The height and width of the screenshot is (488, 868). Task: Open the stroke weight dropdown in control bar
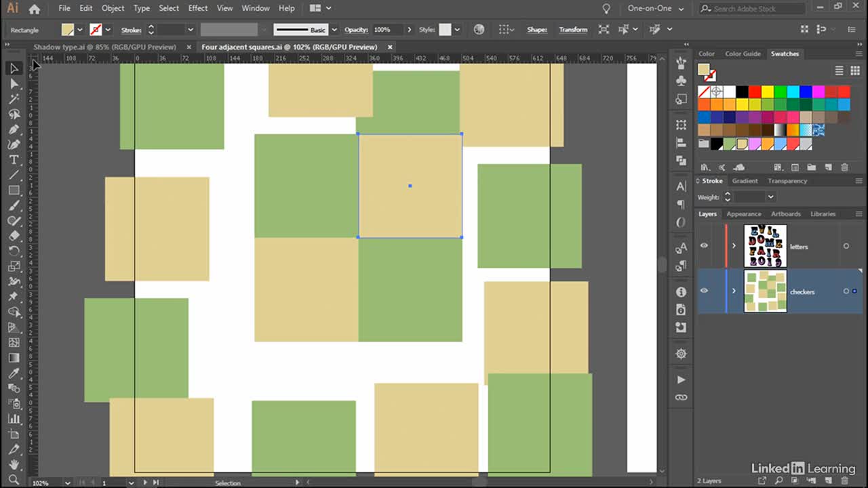[191, 30]
